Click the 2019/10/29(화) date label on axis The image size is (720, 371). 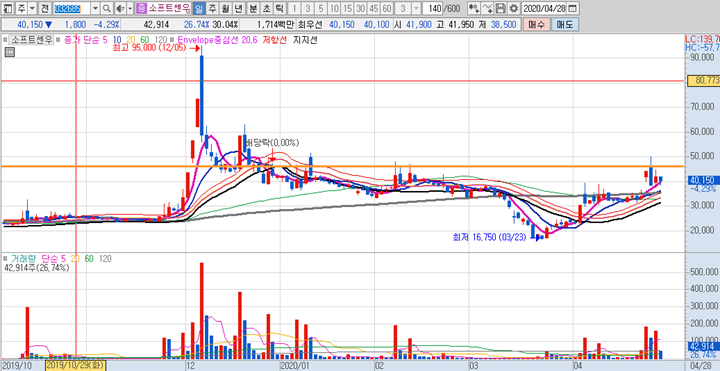(76, 365)
